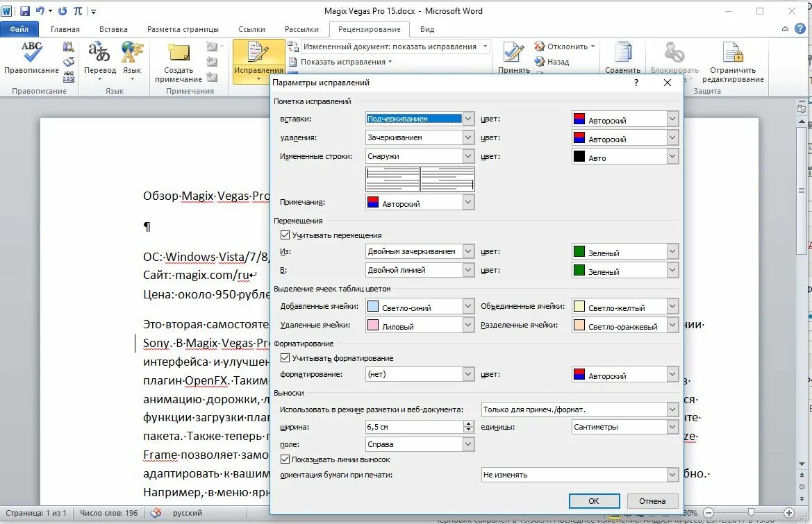Switch to the Ссылки tab

point(251,29)
